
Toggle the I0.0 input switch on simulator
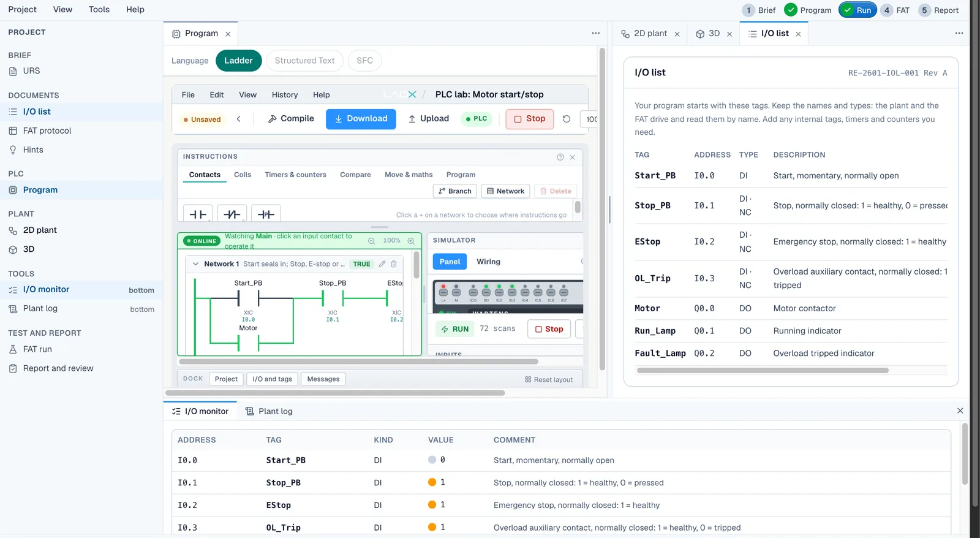click(473, 291)
